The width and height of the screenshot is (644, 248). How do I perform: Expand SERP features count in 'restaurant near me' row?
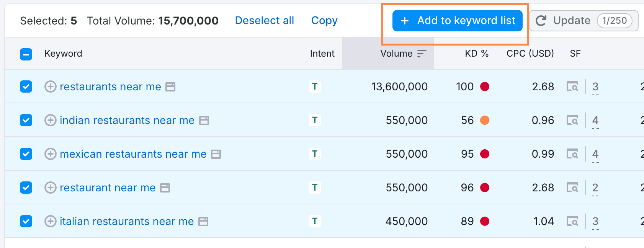click(x=595, y=188)
